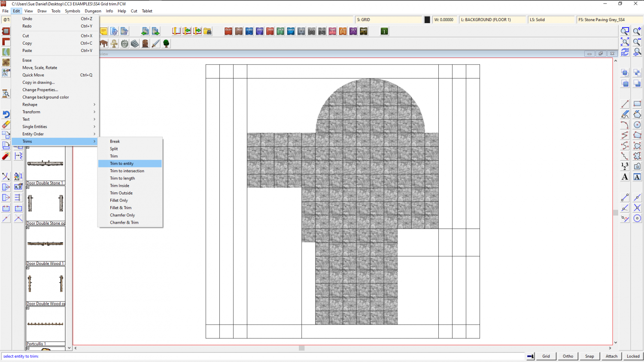
Task: Click the open book symbol catalog icon
Action: [176, 31]
